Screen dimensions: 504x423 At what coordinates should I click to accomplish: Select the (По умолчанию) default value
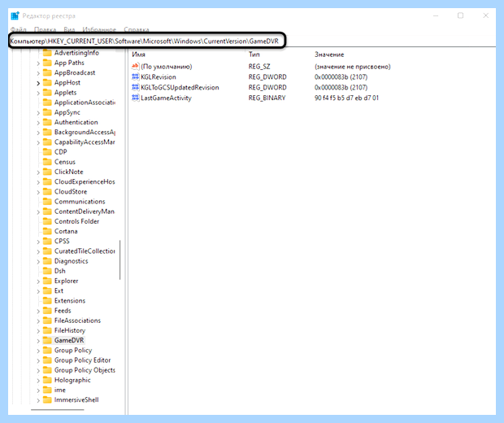click(x=166, y=67)
